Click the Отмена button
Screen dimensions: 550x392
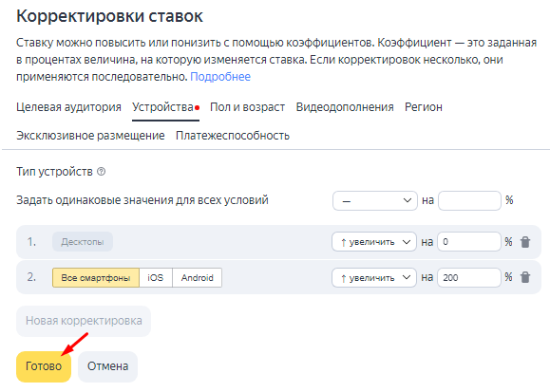107,366
